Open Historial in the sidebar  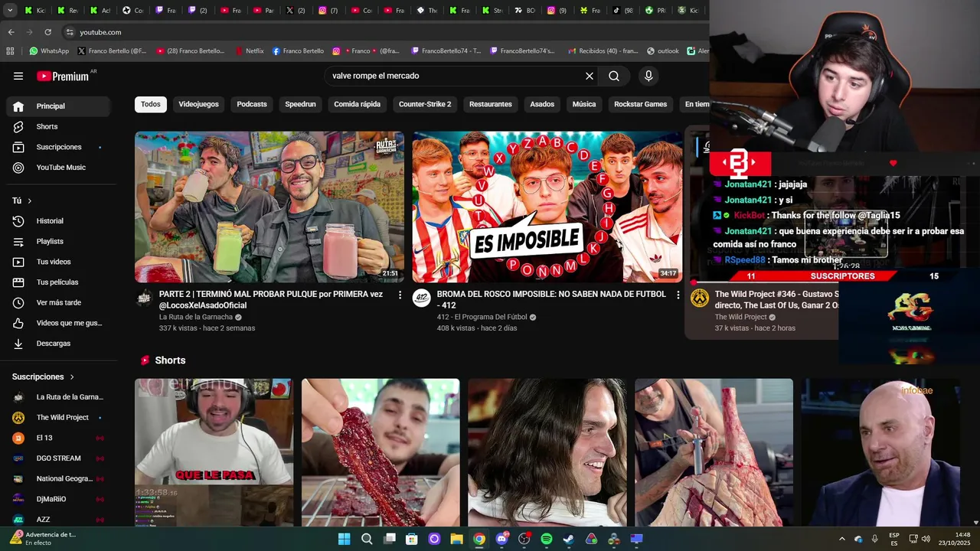pos(58,221)
